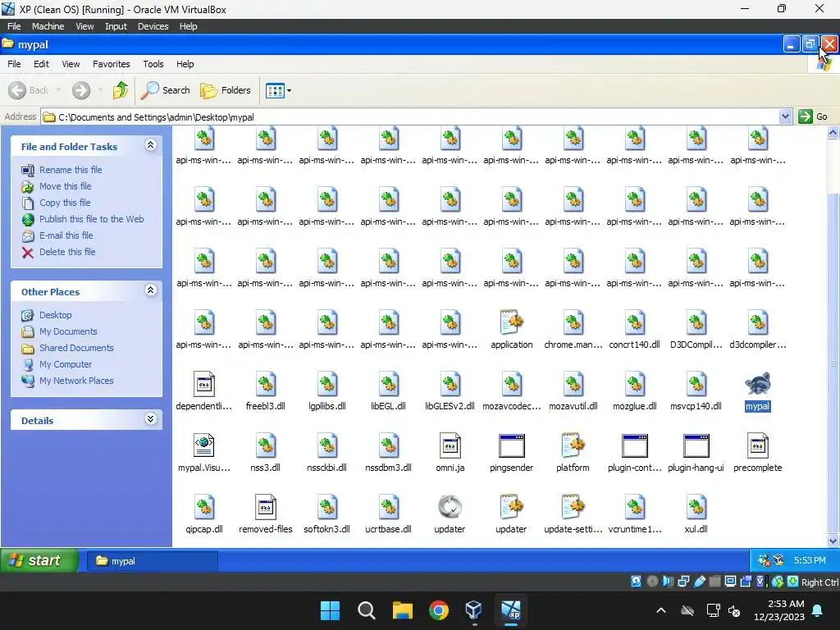Image resolution: width=840 pixels, height=630 pixels.
Task: Open Chrome from the Windows taskbar
Action: click(439, 610)
